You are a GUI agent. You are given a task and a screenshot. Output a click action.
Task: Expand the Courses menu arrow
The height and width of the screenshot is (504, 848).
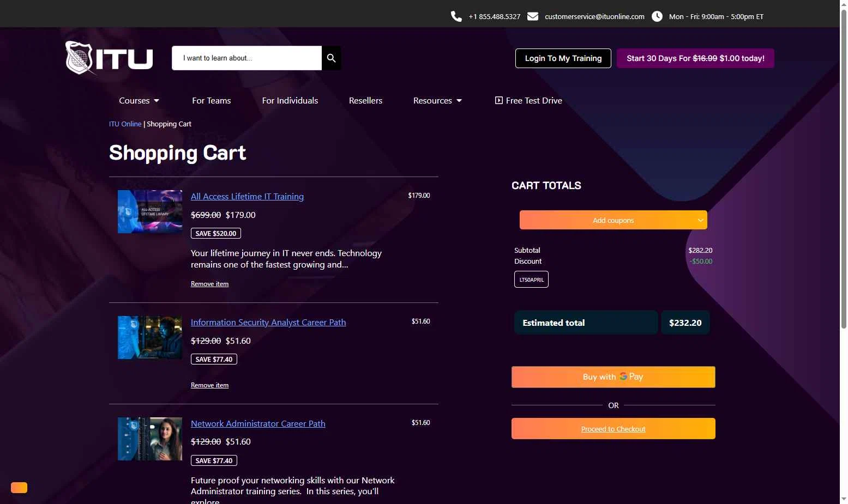tap(157, 101)
